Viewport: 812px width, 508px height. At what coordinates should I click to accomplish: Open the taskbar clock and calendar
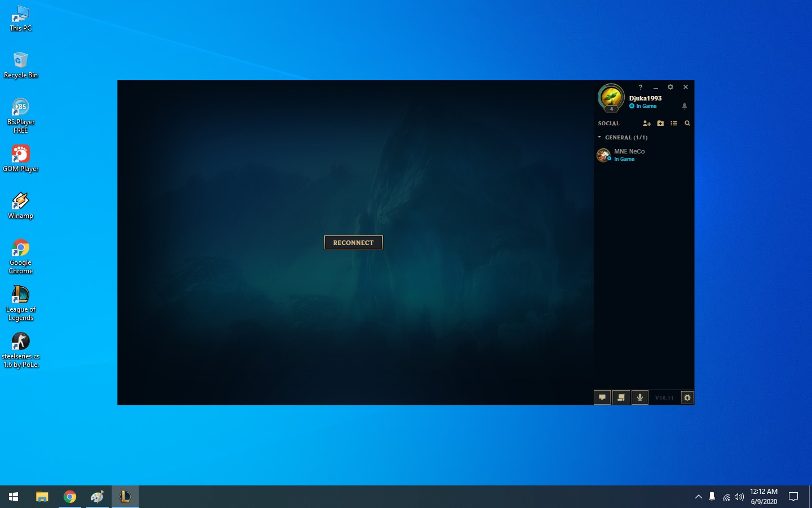[x=764, y=497]
